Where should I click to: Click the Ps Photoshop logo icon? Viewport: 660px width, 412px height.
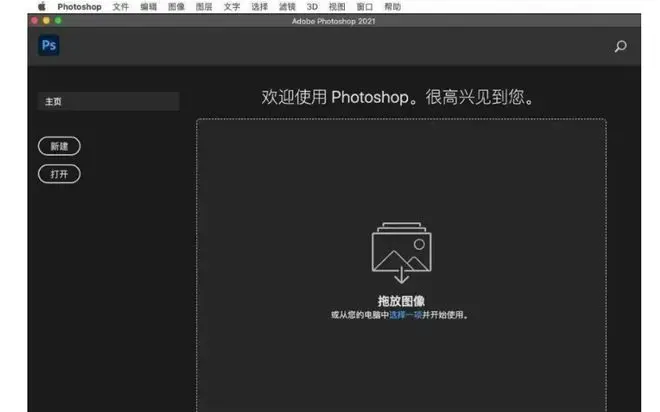pos(49,45)
